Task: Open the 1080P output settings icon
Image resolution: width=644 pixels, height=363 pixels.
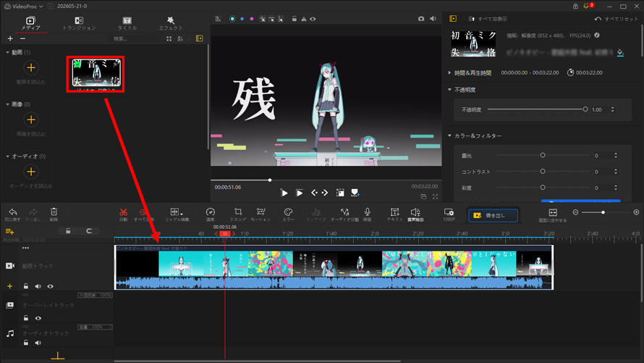Action: [x=449, y=214]
